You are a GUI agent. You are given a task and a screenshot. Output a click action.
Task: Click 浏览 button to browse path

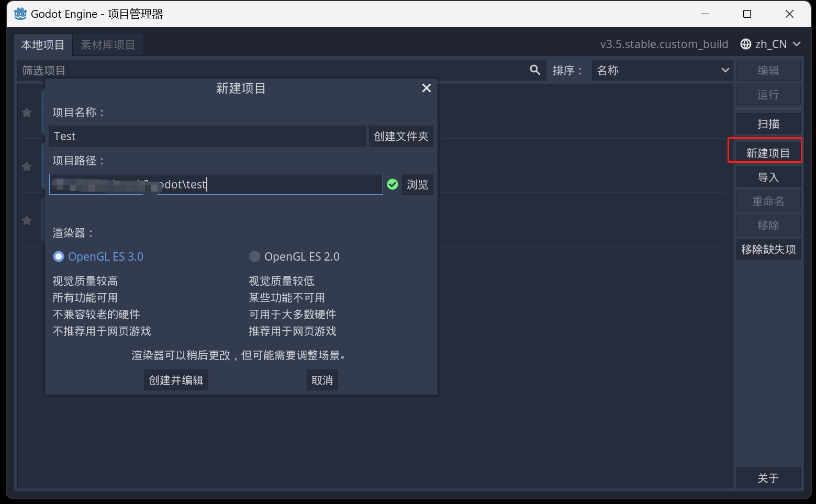[418, 184]
